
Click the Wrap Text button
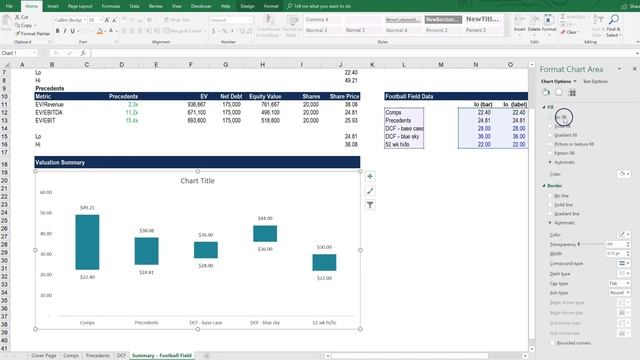pyautogui.click(x=177, y=20)
